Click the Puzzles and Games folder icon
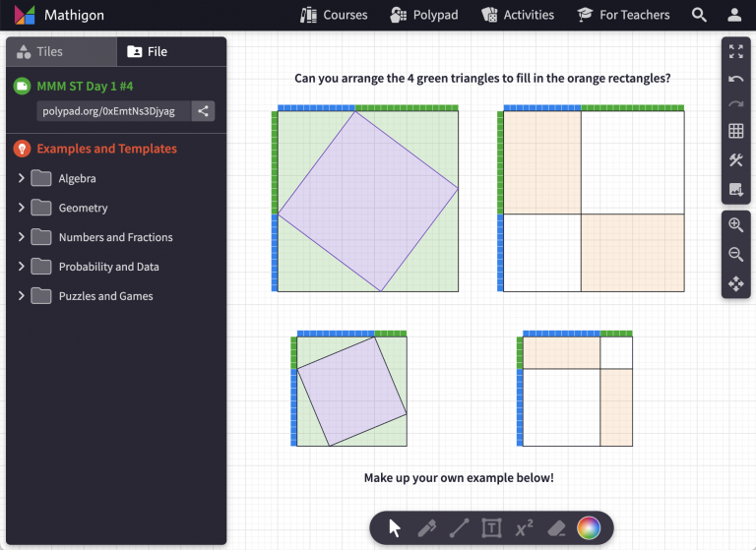This screenshot has width=756, height=550. 41,296
